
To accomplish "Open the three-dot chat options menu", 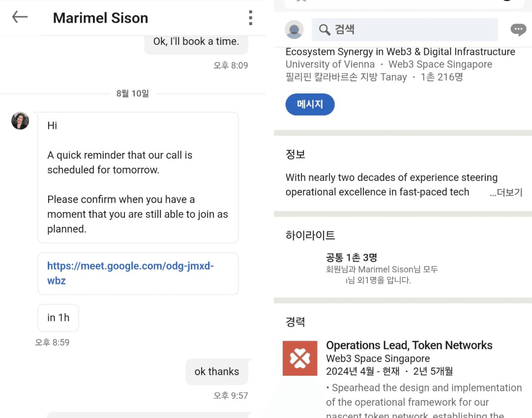I will pos(250,18).
